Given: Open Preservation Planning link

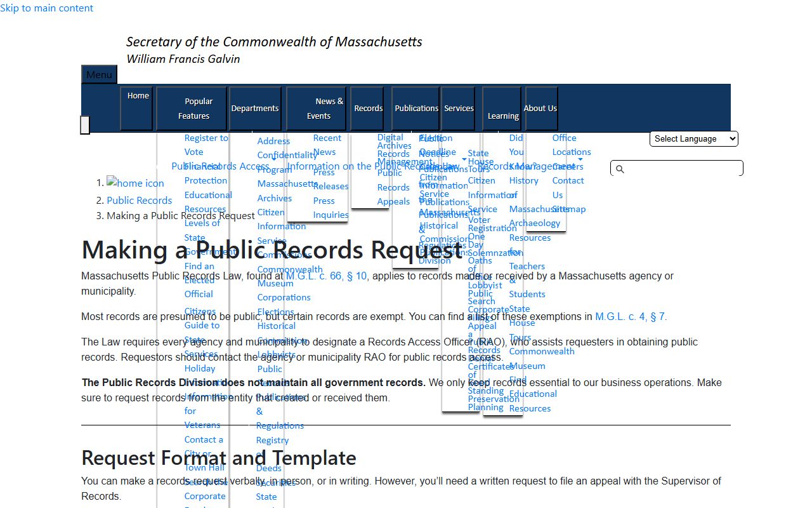Looking at the screenshot, I should coord(494,403).
